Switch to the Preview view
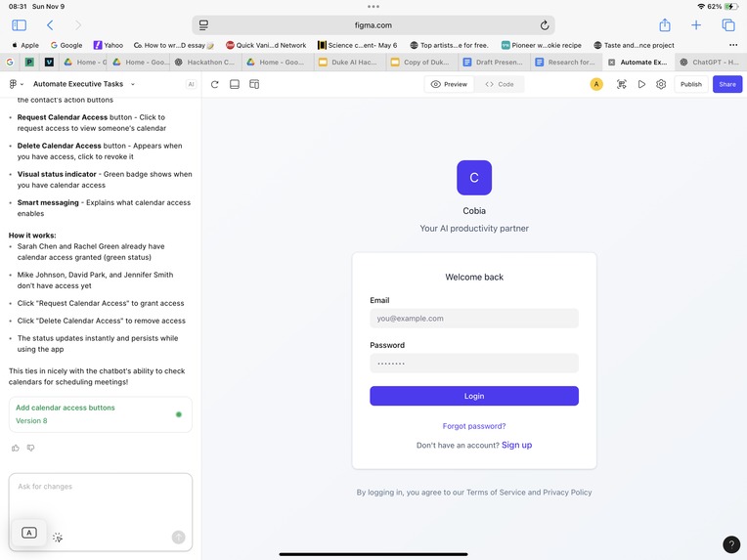The width and height of the screenshot is (747, 560). [x=449, y=84]
